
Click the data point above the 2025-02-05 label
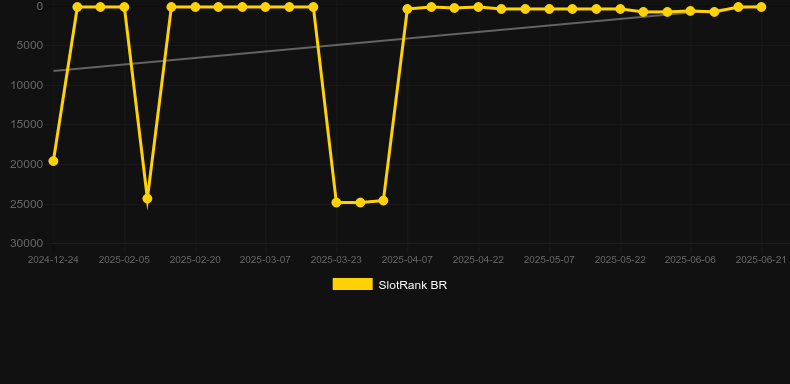(124, 7)
